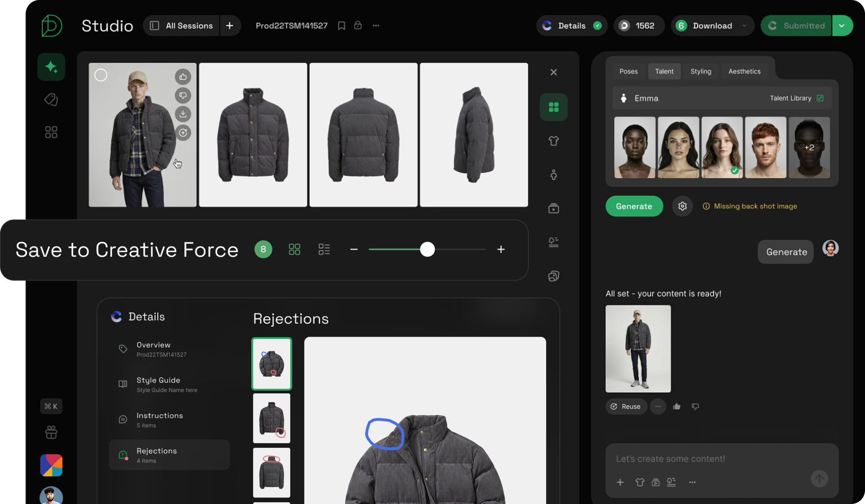Click the green Generate button
The width and height of the screenshot is (865, 504).
634,206
